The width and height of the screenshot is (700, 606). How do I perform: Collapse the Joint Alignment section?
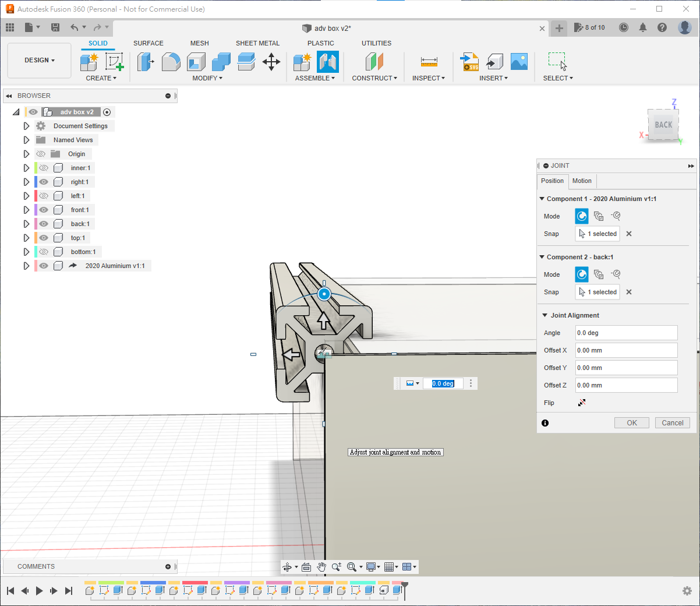545,315
